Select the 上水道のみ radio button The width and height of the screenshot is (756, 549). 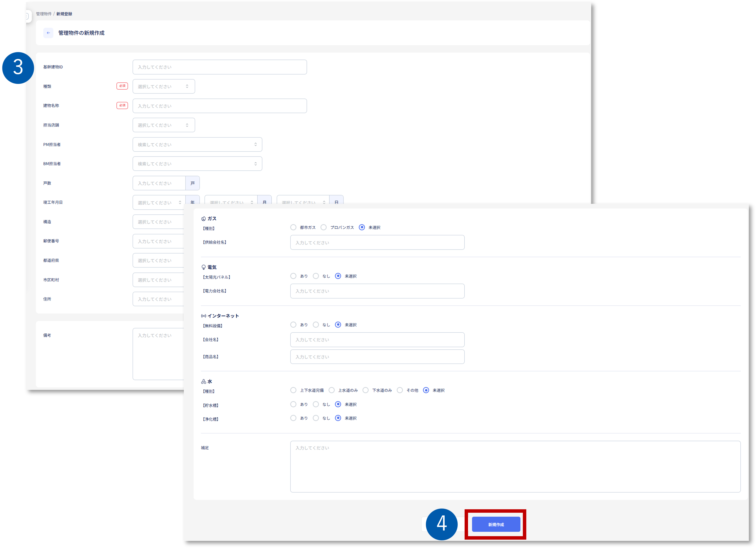coord(332,390)
